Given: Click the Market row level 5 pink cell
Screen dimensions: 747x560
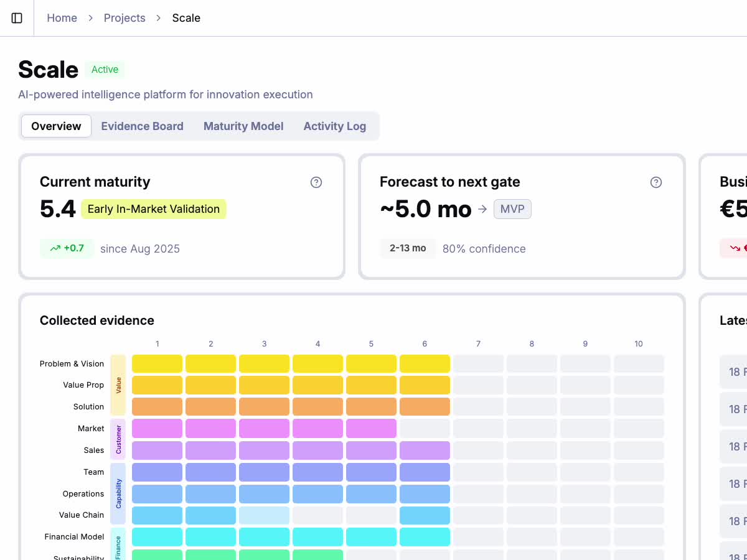Looking at the screenshot, I should coord(371,429).
